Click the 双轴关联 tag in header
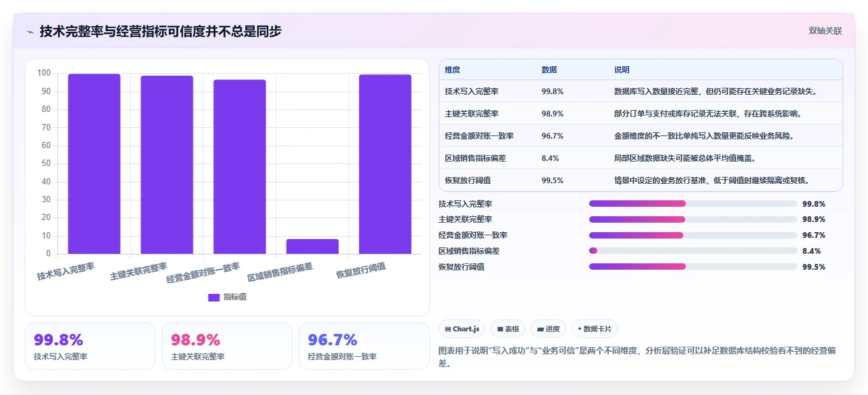The height and width of the screenshot is (395, 868). (x=825, y=31)
